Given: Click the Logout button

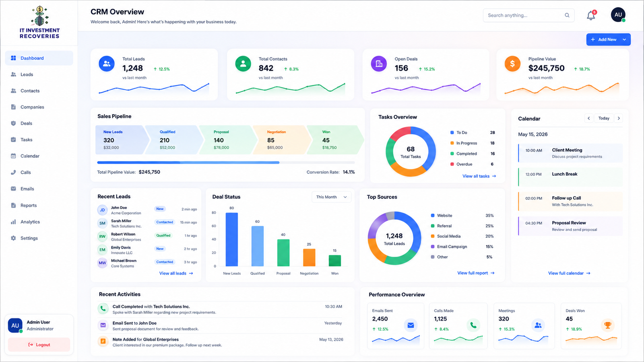Looking at the screenshot, I should click(x=39, y=345).
